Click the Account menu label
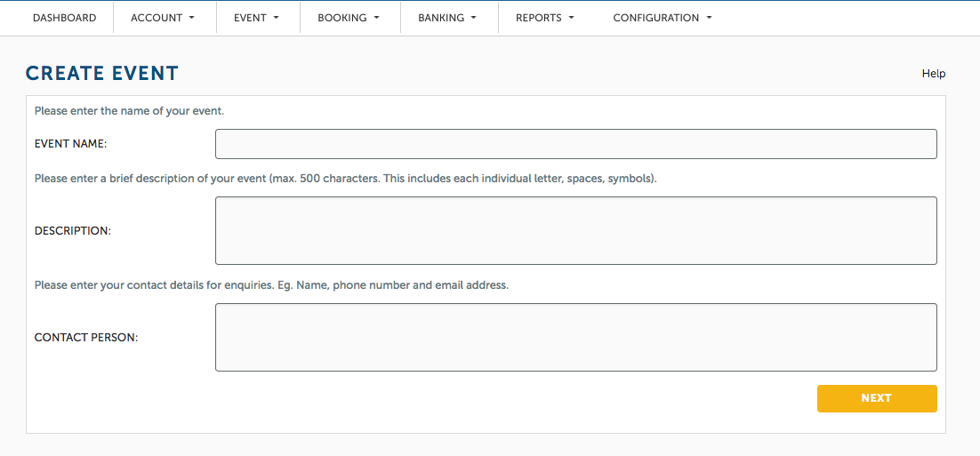980x456 pixels. tap(157, 18)
